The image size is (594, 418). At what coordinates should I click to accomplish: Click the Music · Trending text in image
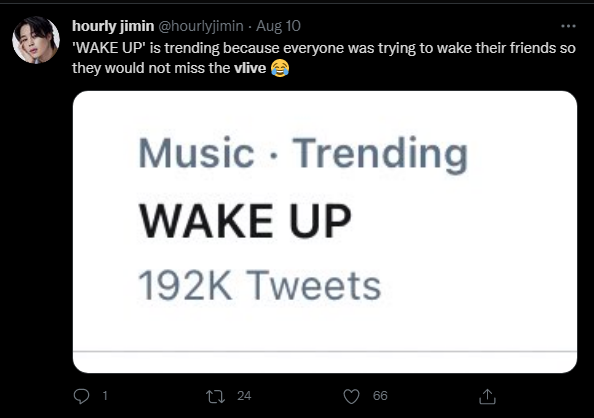pos(303,153)
